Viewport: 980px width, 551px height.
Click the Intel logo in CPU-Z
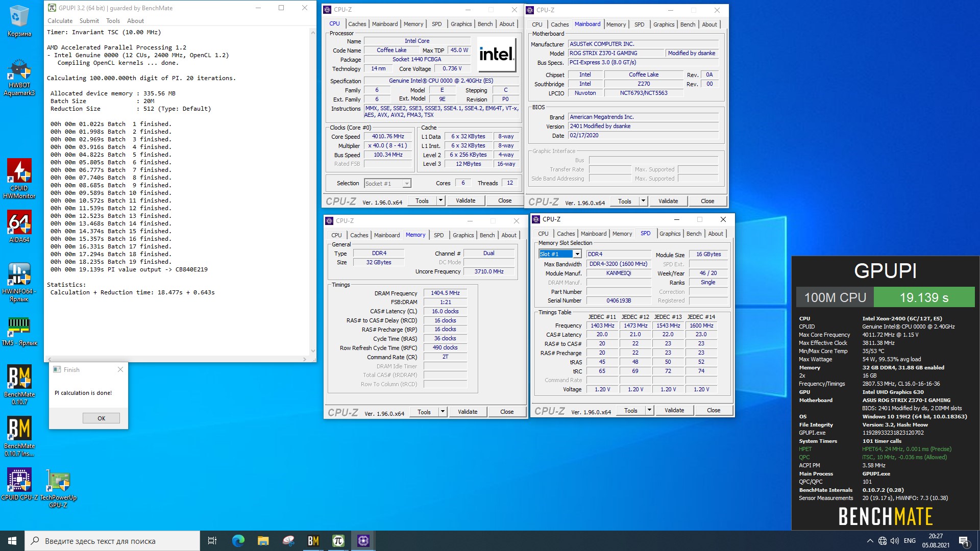tap(497, 54)
